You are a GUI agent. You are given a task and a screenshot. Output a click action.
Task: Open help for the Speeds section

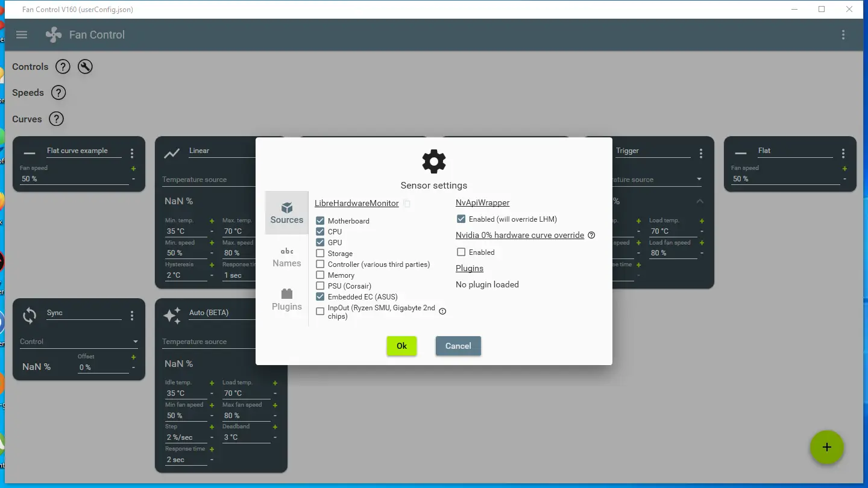58,93
